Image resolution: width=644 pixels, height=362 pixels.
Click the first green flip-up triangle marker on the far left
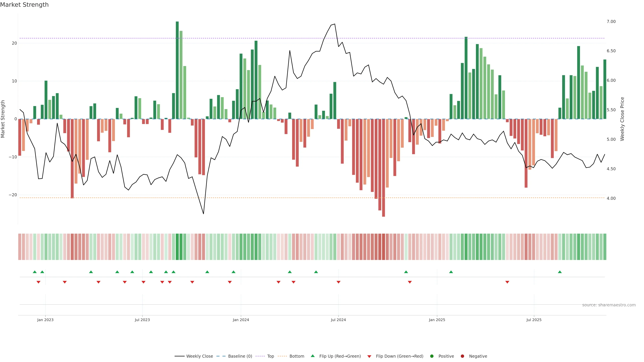click(35, 272)
